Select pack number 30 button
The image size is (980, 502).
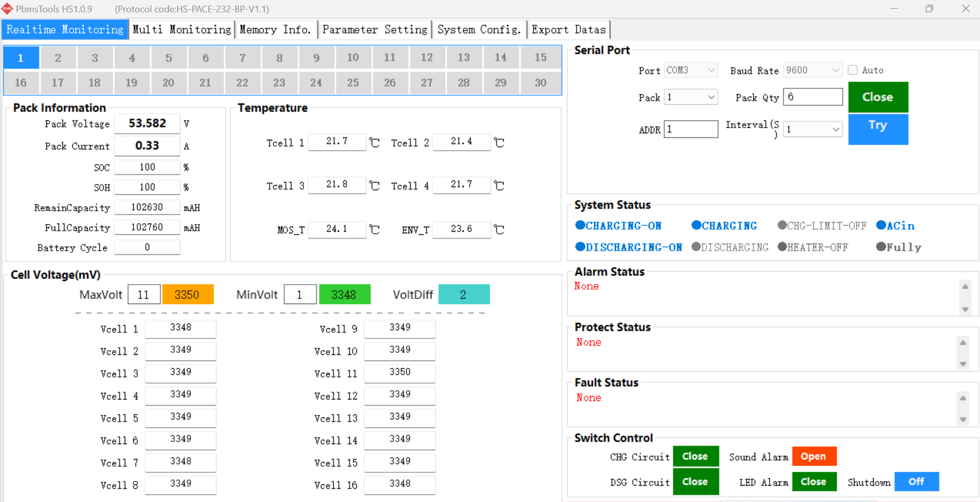(541, 83)
